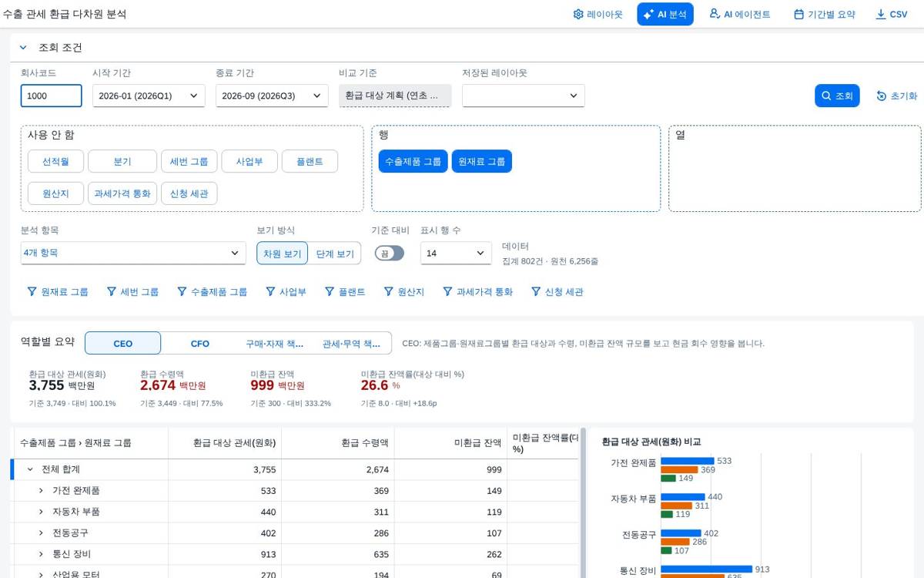
Task: Select 단계 보기 view mode
Action: (335, 253)
